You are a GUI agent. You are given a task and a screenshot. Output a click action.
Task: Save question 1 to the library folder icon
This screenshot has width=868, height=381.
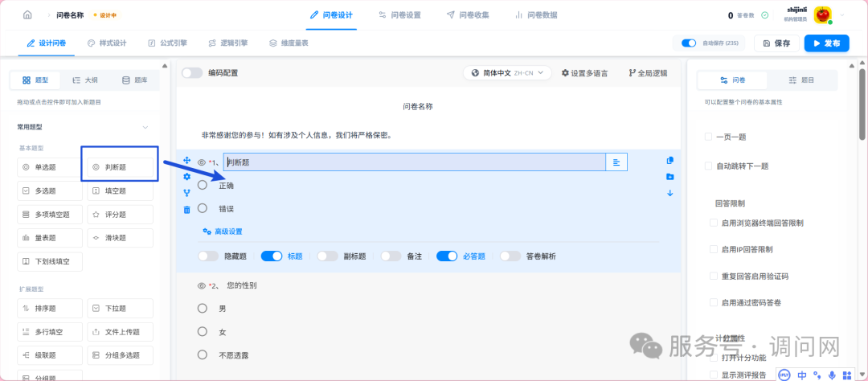coord(669,177)
